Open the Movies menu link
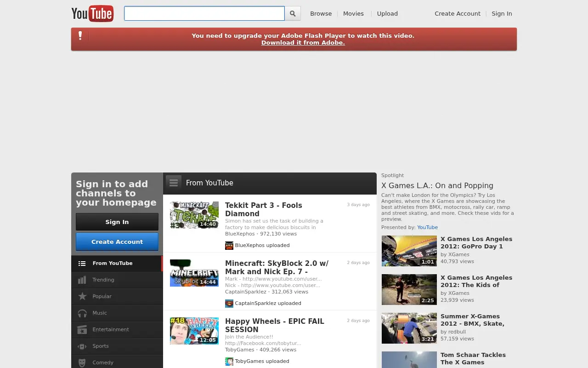The height and width of the screenshot is (368, 588). [x=353, y=13]
